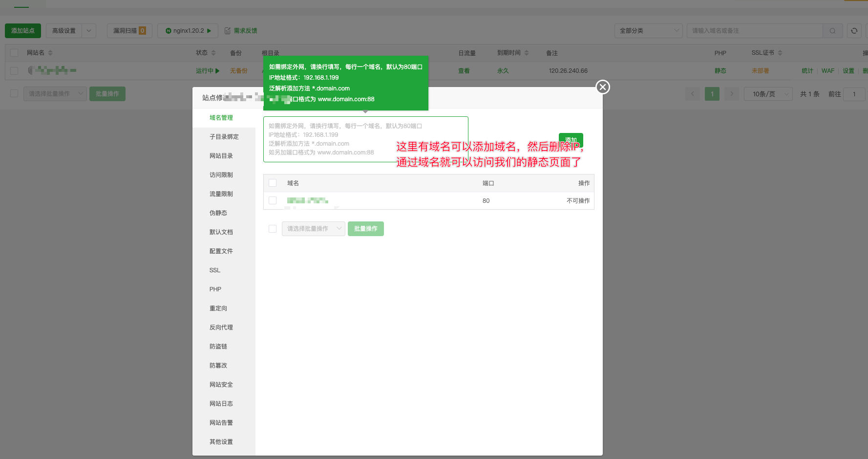The width and height of the screenshot is (868, 459).
Task: Change the 10条/页 page size
Action: (768, 94)
